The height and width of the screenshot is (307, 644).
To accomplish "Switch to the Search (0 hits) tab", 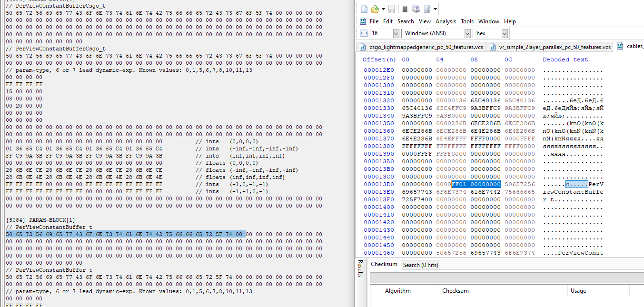I will pos(420,264).
